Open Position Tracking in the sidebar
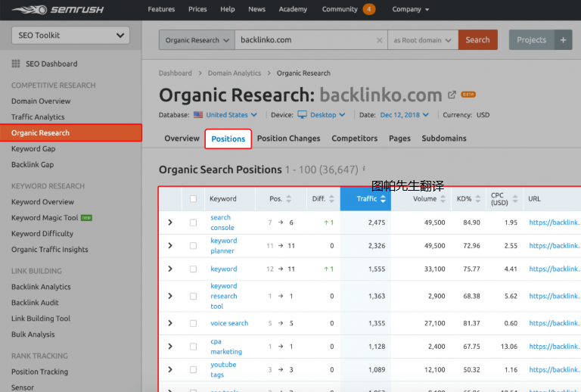581x392 pixels. point(39,372)
